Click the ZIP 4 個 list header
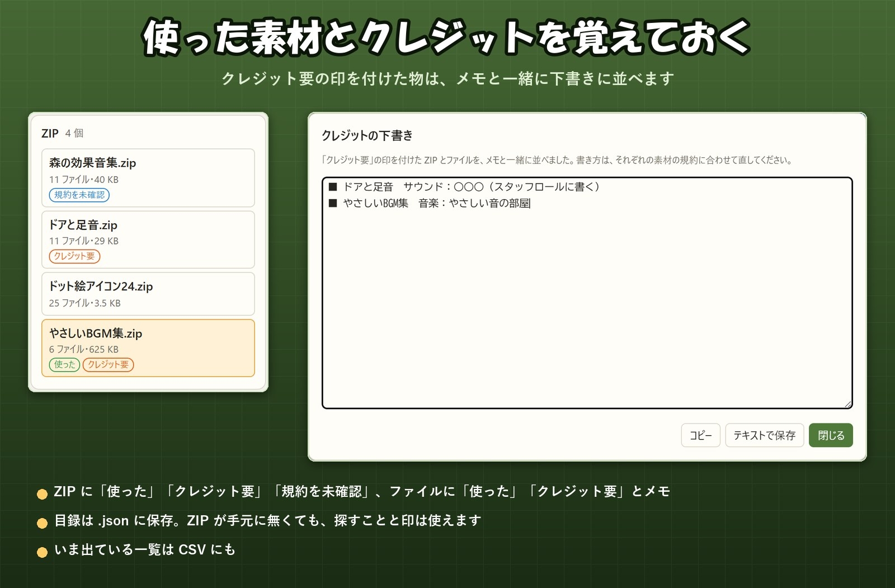This screenshot has height=588, width=895. [x=63, y=133]
